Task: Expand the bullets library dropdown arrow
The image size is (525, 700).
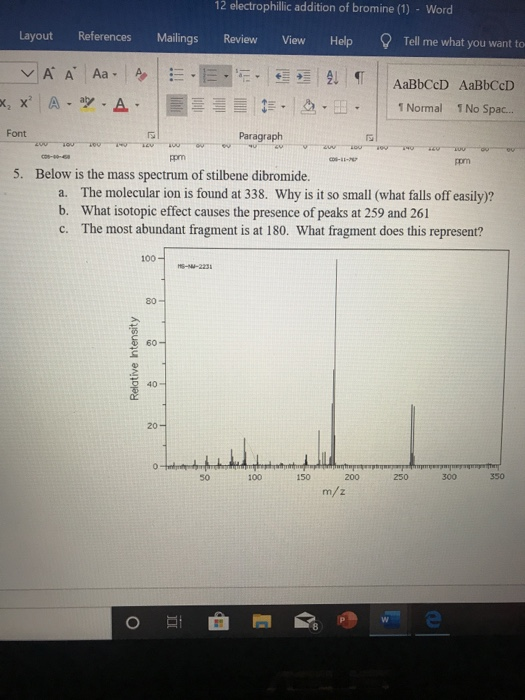Action: (193, 75)
